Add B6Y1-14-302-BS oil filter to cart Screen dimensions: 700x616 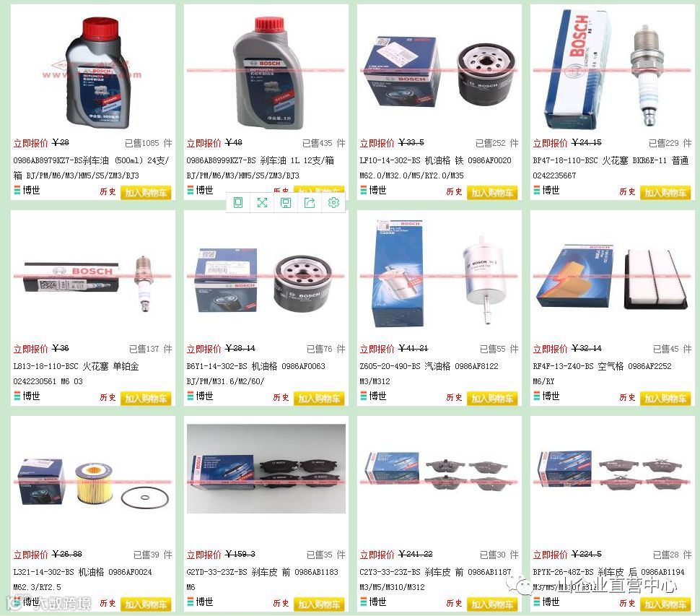(x=319, y=399)
